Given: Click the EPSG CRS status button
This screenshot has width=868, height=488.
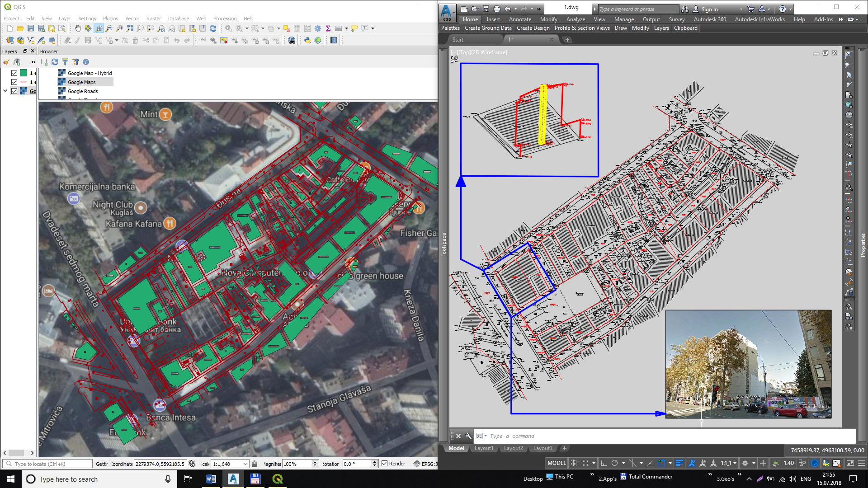Looking at the screenshot, I should pos(425,464).
